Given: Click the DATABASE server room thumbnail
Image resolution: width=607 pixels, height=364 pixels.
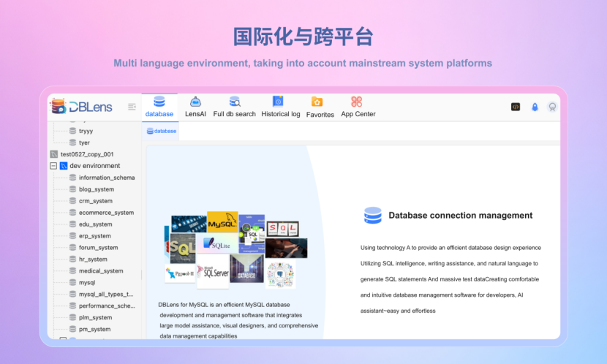Looking at the screenshot, I should coord(246,268).
